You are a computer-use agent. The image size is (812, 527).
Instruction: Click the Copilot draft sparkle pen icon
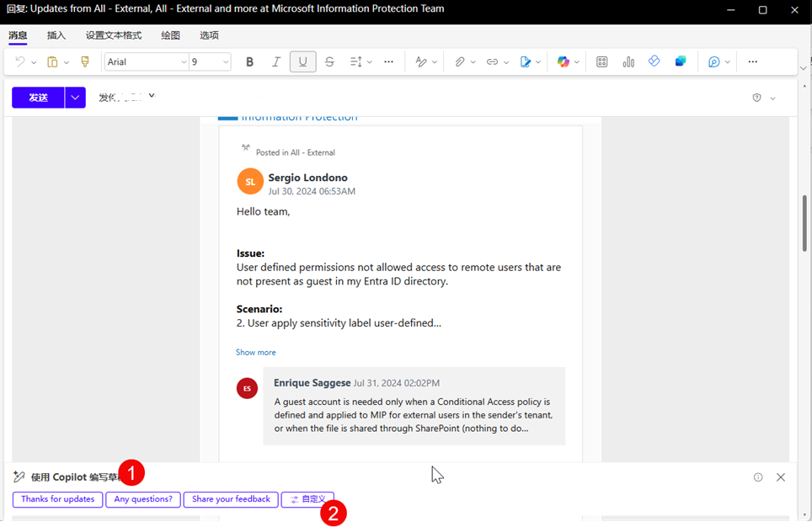[x=19, y=476]
